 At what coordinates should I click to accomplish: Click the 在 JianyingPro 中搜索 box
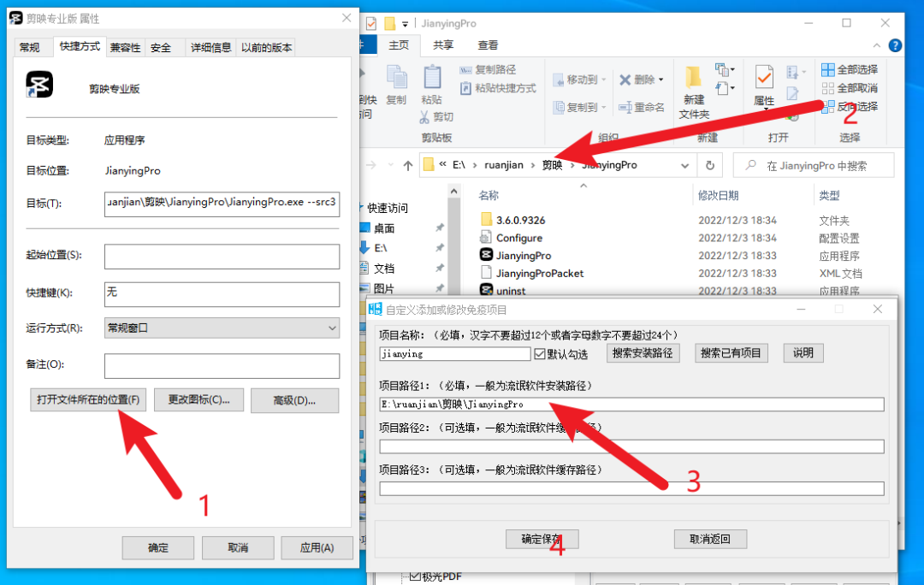(814, 166)
